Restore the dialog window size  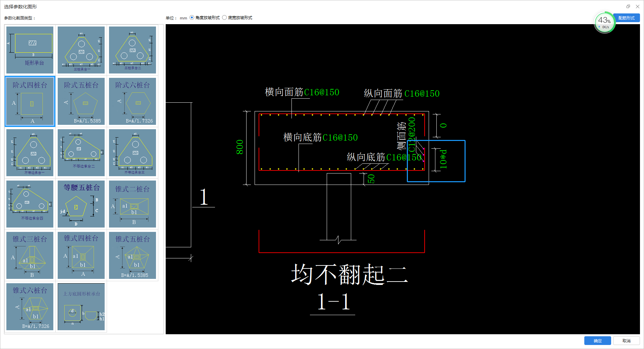click(x=628, y=6)
